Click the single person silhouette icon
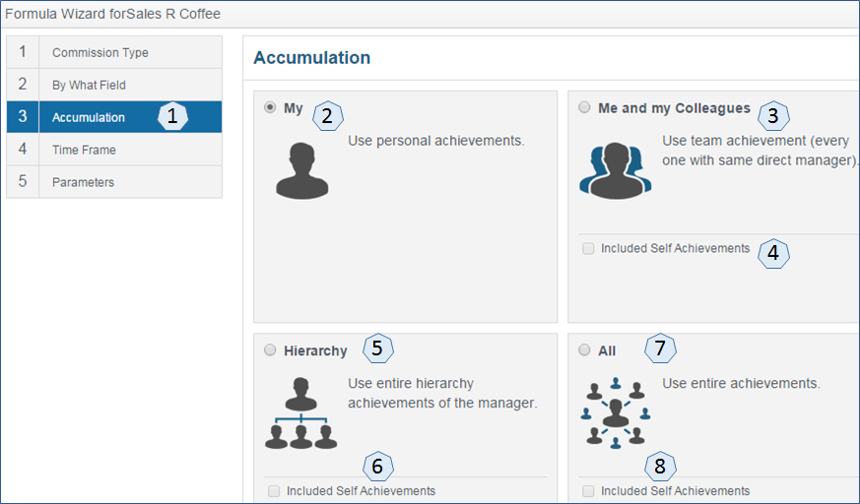 tap(302, 170)
